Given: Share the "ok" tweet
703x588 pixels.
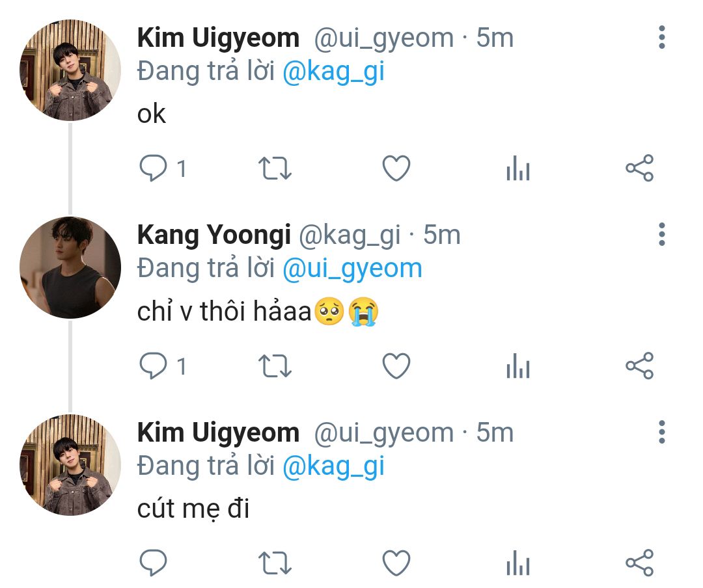Looking at the screenshot, I should pos(639,168).
